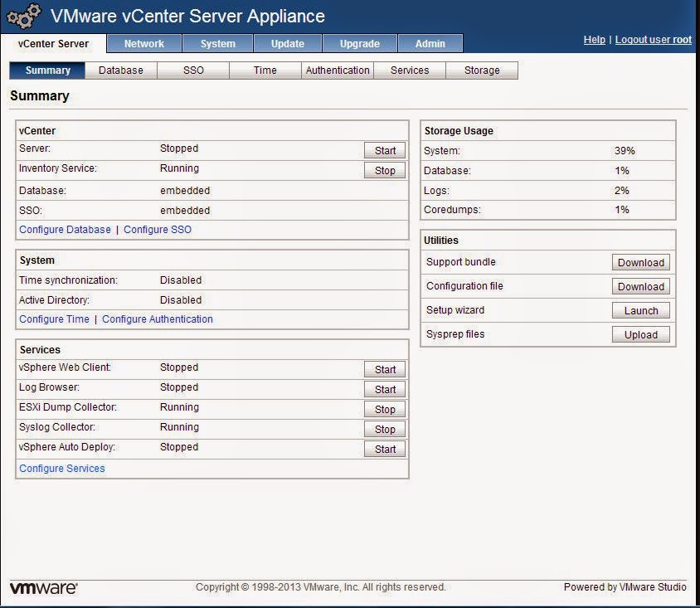Open the Configure SSO link
This screenshot has width=700, height=608.
click(158, 230)
